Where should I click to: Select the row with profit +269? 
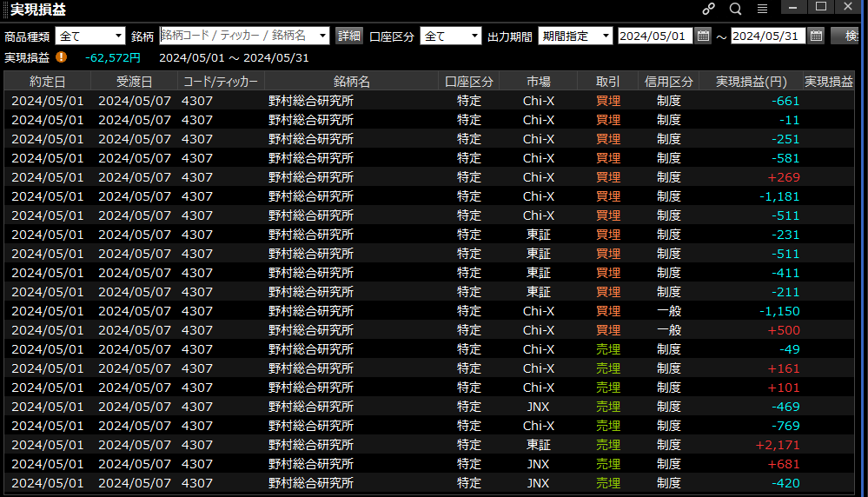pyautogui.click(x=429, y=177)
